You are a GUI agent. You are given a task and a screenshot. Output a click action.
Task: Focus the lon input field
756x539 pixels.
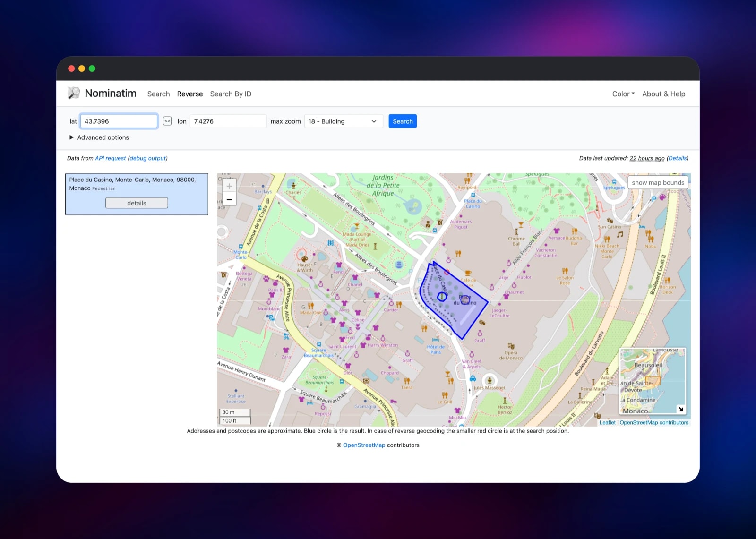(228, 121)
